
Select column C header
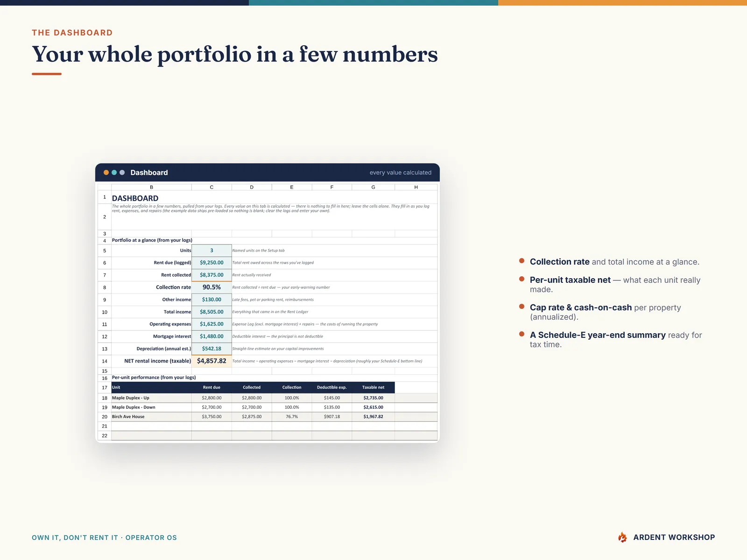pyautogui.click(x=211, y=187)
